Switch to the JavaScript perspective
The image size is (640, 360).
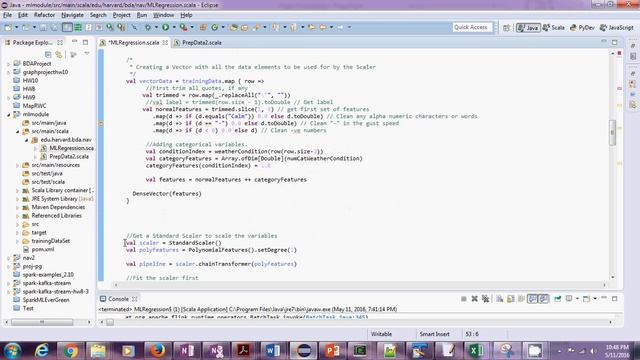click(617, 28)
